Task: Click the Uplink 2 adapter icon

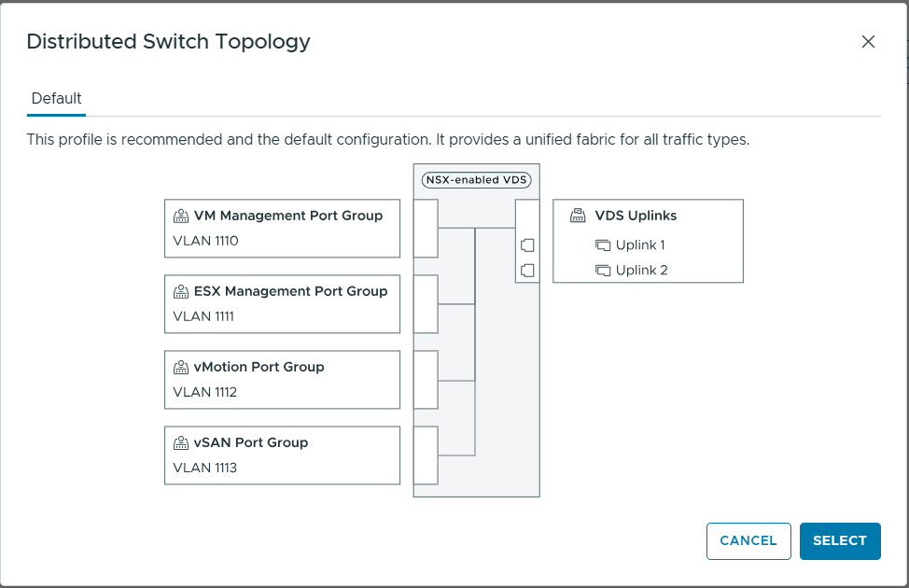Action: click(602, 271)
